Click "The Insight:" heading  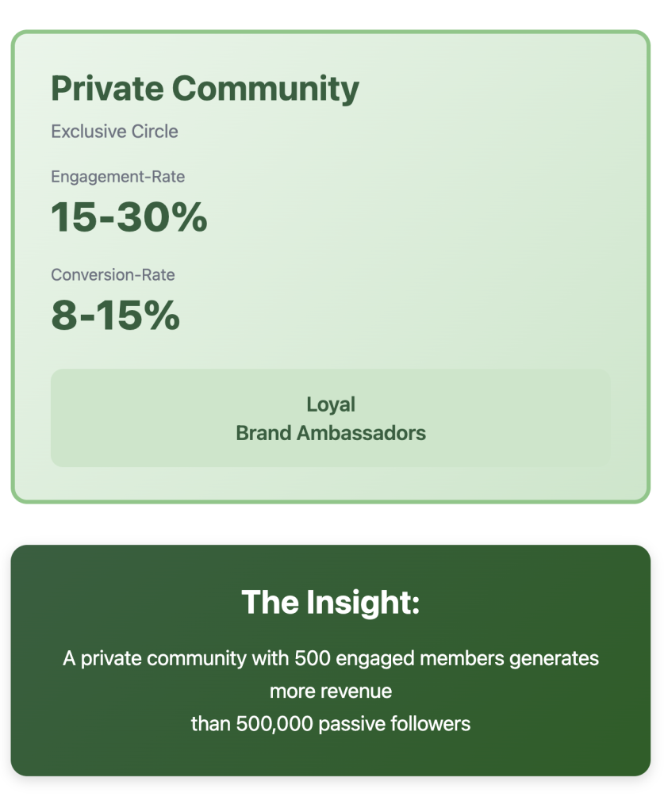(330, 603)
